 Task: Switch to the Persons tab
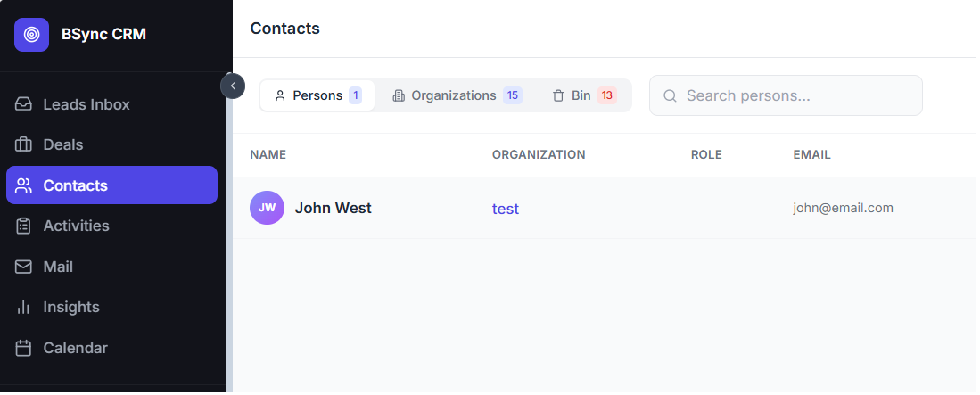[x=317, y=95]
